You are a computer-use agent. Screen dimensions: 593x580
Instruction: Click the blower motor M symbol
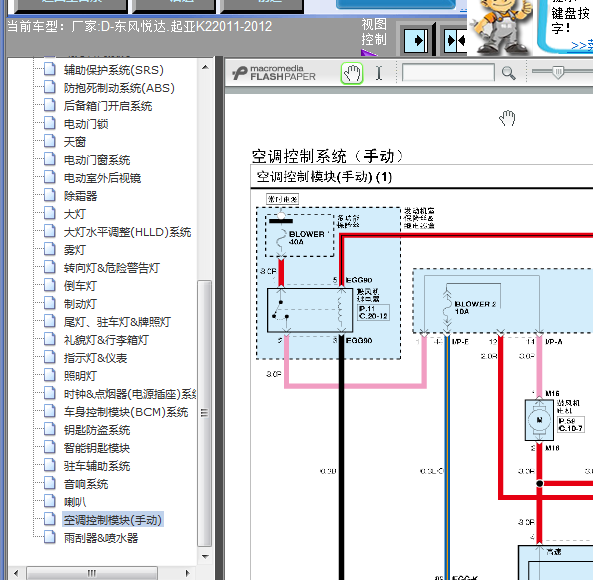click(x=539, y=420)
